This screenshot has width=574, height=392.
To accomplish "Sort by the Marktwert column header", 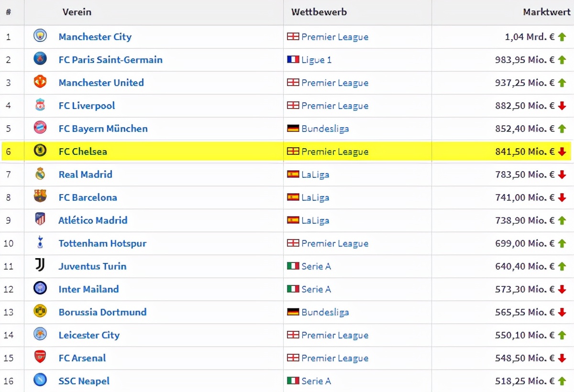I will tap(546, 12).
